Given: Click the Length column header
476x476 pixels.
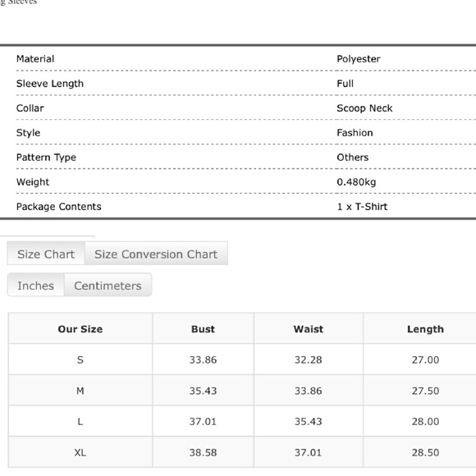Looking at the screenshot, I should (x=425, y=329).
